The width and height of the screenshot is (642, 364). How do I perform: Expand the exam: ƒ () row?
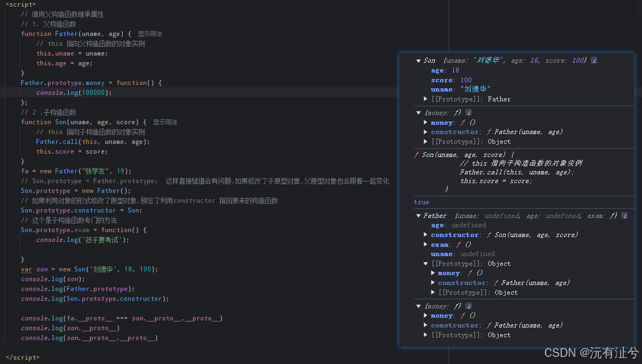coord(425,245)
